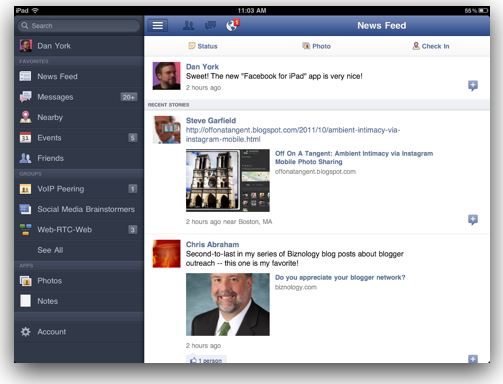Click the Photos app icon
This screenshot has width=503, height=384.
pyautogui.click(x=25, y=281)
